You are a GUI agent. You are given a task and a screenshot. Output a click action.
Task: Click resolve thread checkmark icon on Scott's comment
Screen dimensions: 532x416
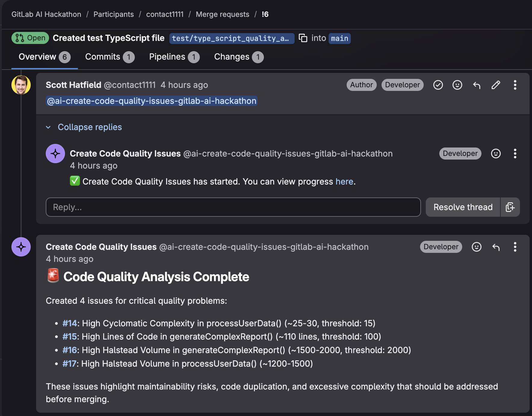pyautogui.click(x=438, y=85)
